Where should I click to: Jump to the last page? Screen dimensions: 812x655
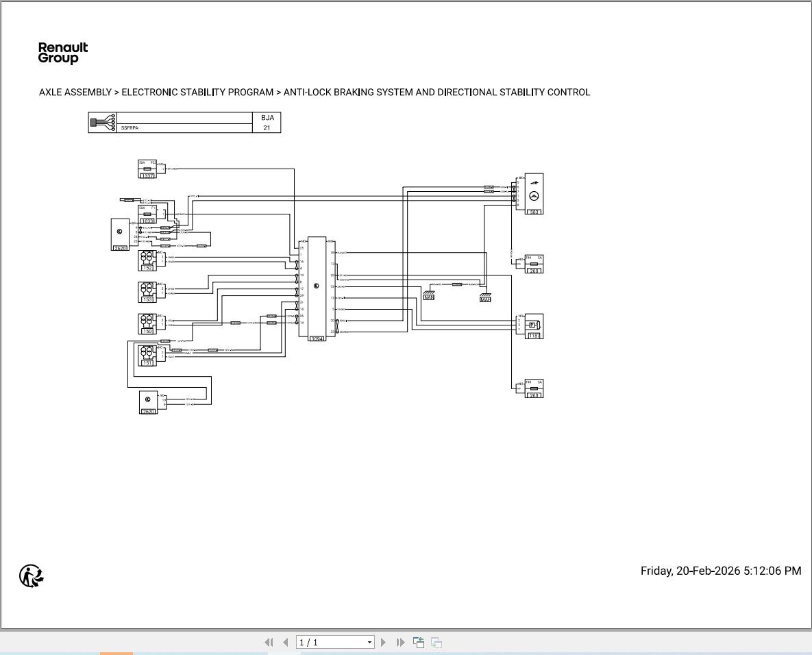(x=400, y=642)
